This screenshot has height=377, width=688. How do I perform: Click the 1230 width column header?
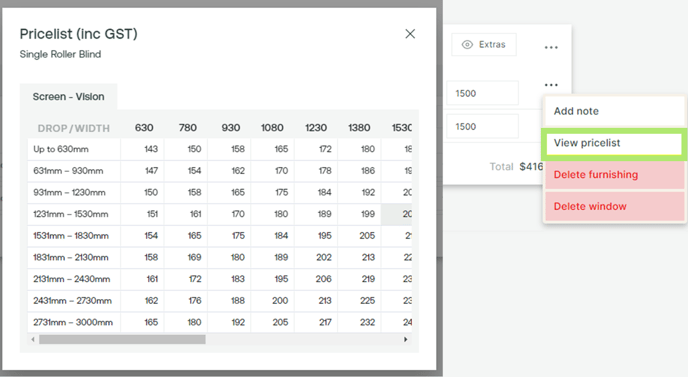tap(316, 128)
